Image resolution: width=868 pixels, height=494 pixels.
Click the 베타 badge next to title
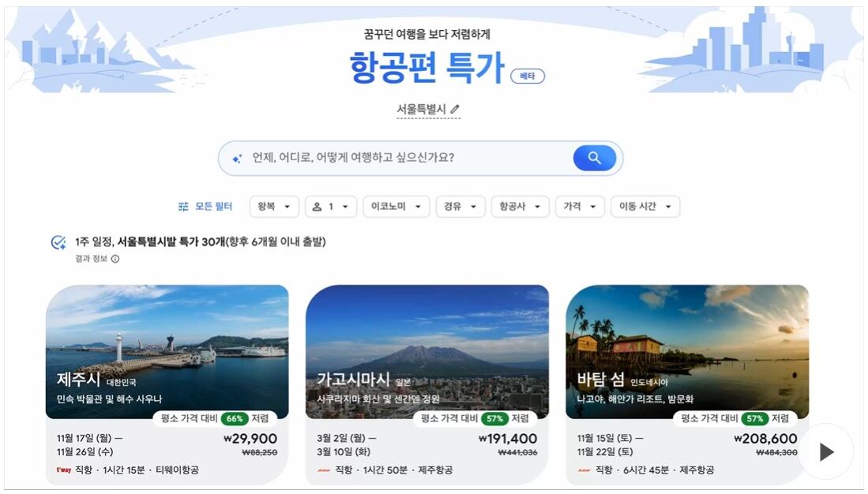pos(528,76)
